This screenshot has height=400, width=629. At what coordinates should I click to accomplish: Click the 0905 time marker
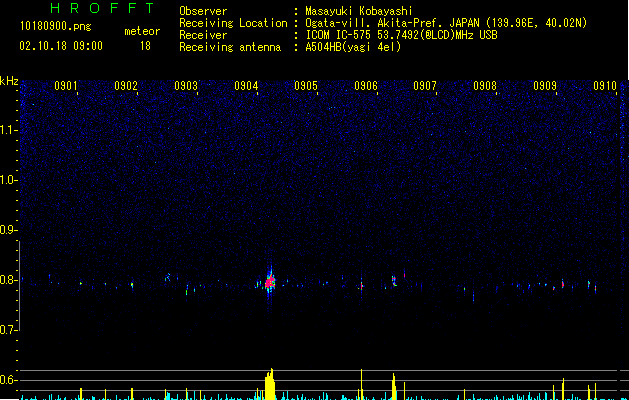(306, 86)
